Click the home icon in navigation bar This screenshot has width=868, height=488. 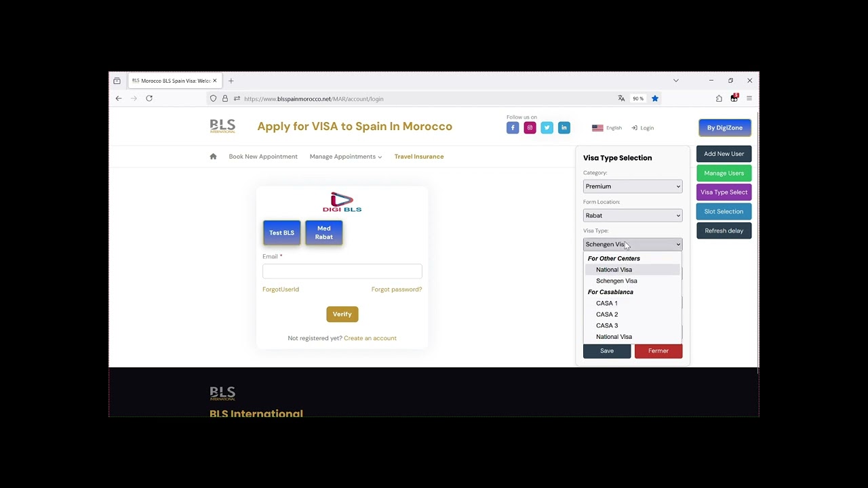[213, 157]
